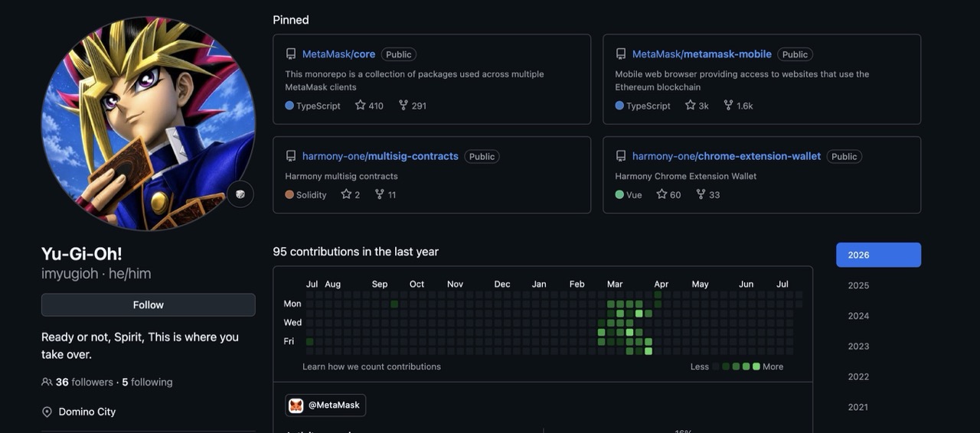
Task: Click the followers people icon
Action: pyautogui.click(x=47, y=382)
